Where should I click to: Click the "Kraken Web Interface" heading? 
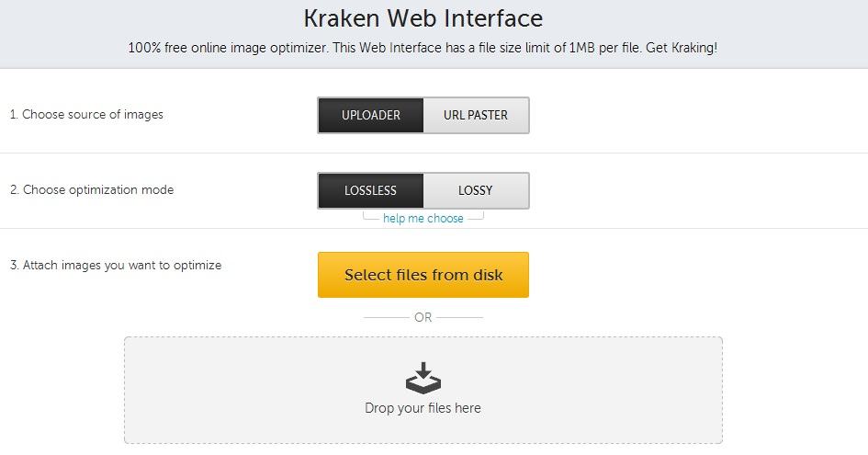tap(423, 17)
